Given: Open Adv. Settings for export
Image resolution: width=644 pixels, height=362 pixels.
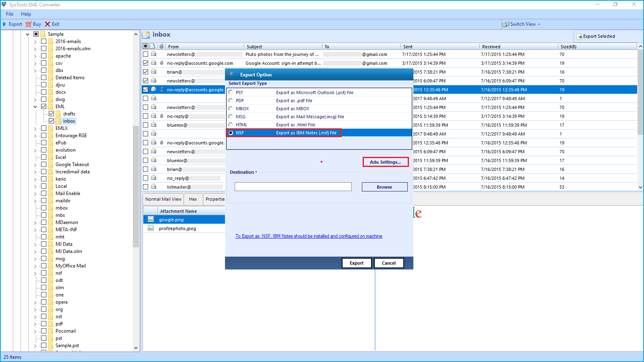Looking at the screenshot, I should point(385,162).
